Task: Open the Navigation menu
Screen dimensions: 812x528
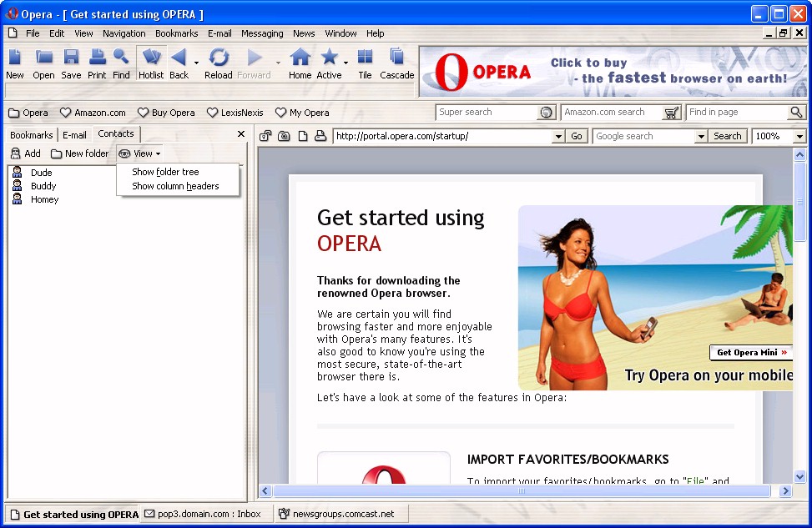Action: (x=124, y=33)
